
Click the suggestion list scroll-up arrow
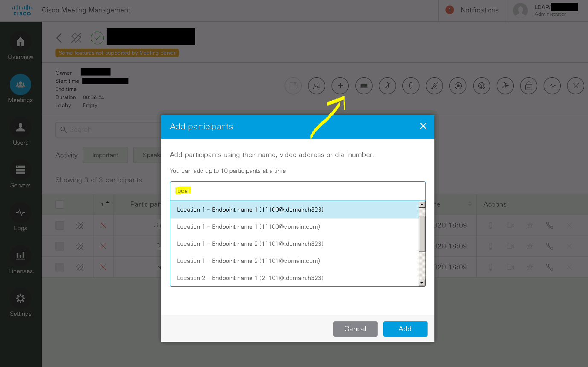coord(422,204)
